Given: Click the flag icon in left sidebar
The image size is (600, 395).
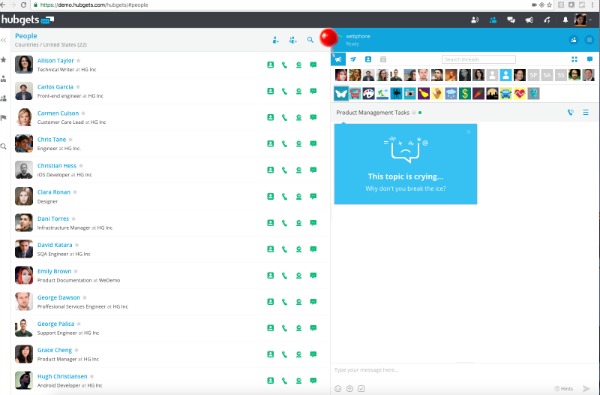Looking at the screenshot, I should (3, 118).
